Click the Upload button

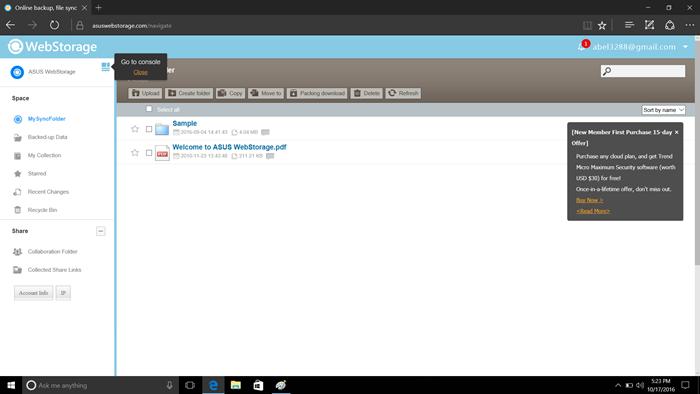146,93
